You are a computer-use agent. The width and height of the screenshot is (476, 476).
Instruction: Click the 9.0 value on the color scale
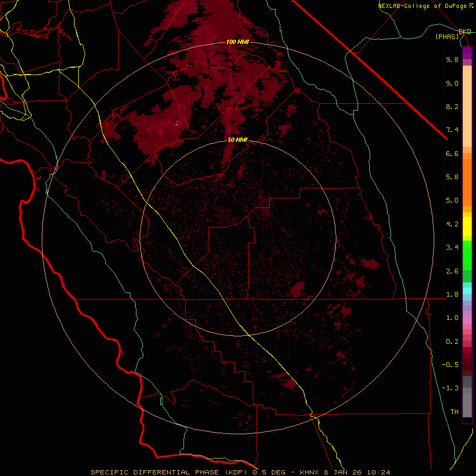(452, 83)
